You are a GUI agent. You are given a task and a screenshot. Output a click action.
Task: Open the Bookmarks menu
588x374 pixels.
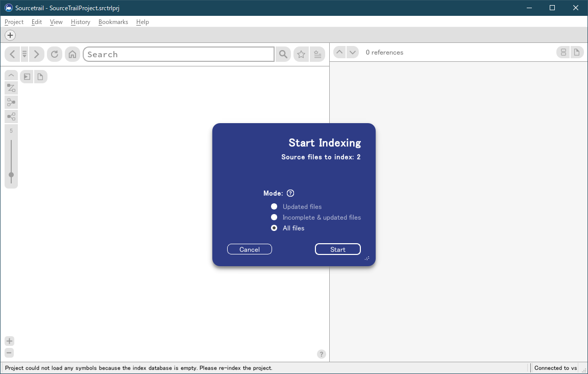113,22
